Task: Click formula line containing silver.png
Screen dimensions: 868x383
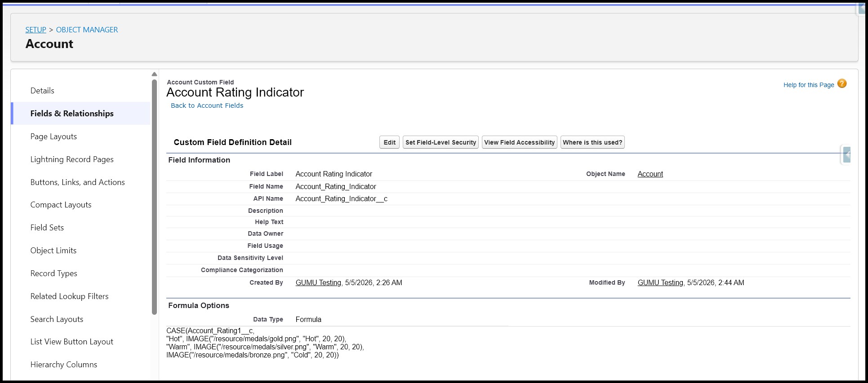Action: click(x=265, y=347)
